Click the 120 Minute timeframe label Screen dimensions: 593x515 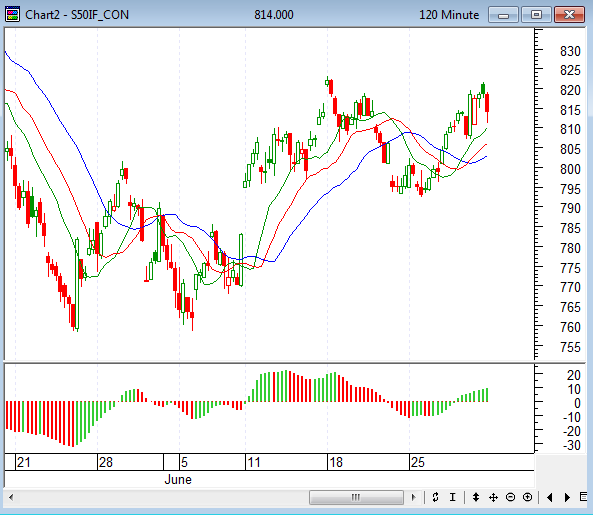tap(449, 15)
